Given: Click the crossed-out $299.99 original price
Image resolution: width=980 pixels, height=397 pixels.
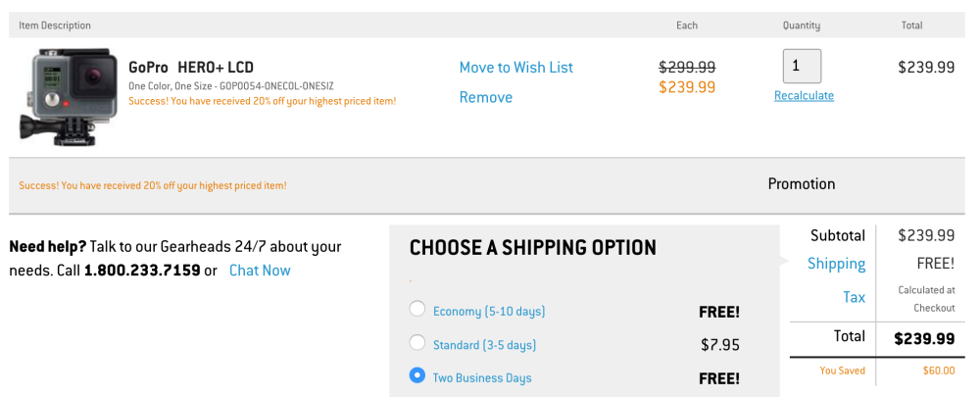Looking at the screenshot, I should [687, 68].
